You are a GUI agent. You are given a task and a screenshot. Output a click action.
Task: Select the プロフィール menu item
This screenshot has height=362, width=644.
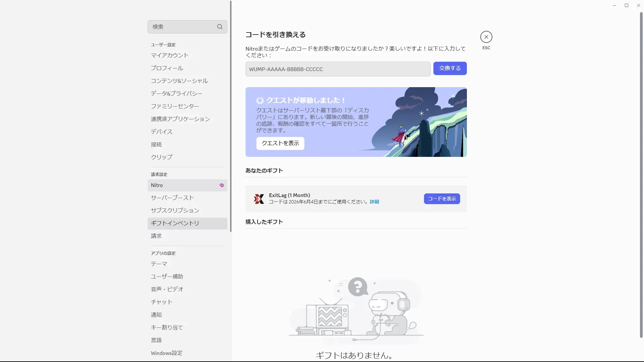click(167, 68)
